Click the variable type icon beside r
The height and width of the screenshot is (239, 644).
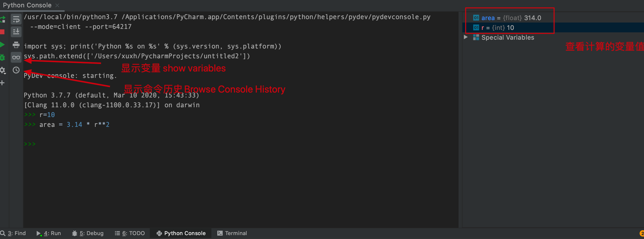[476, 27]
